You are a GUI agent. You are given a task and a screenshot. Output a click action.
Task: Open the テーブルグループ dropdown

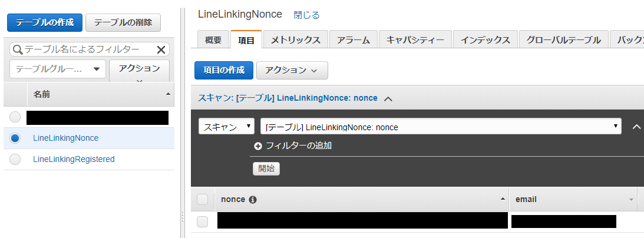click(x=58, y=69)
